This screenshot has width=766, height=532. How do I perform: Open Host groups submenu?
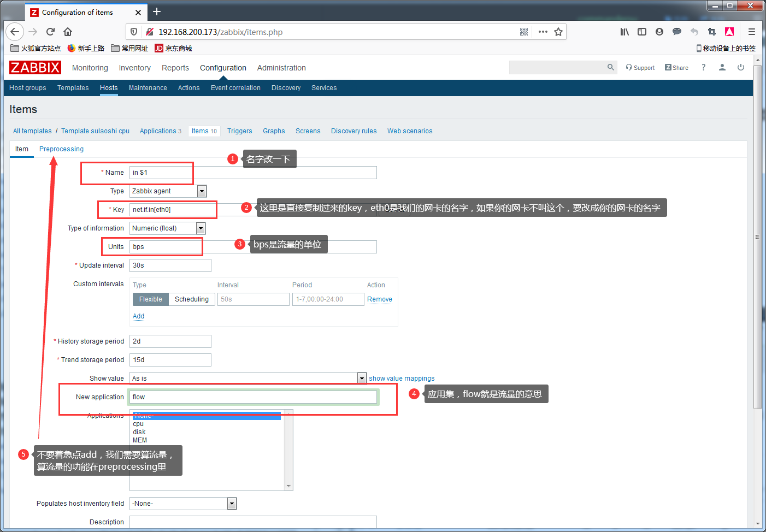click(28, 88)
